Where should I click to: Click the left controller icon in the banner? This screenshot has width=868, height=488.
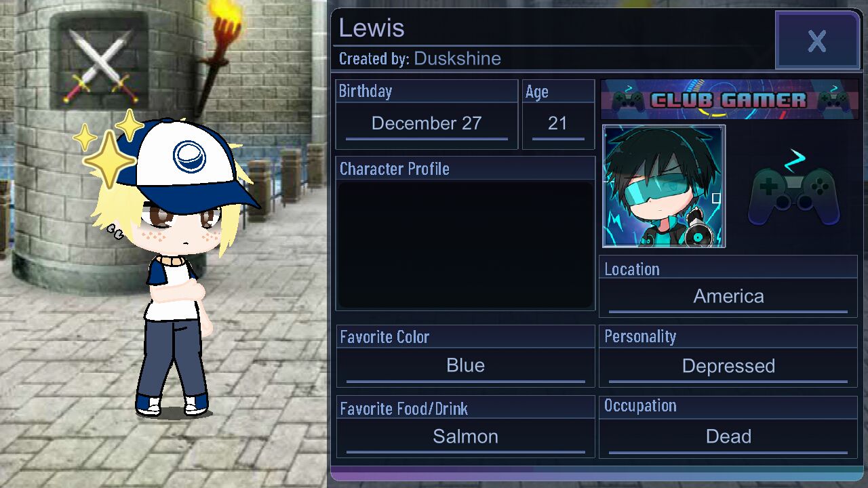coord(628,101)
